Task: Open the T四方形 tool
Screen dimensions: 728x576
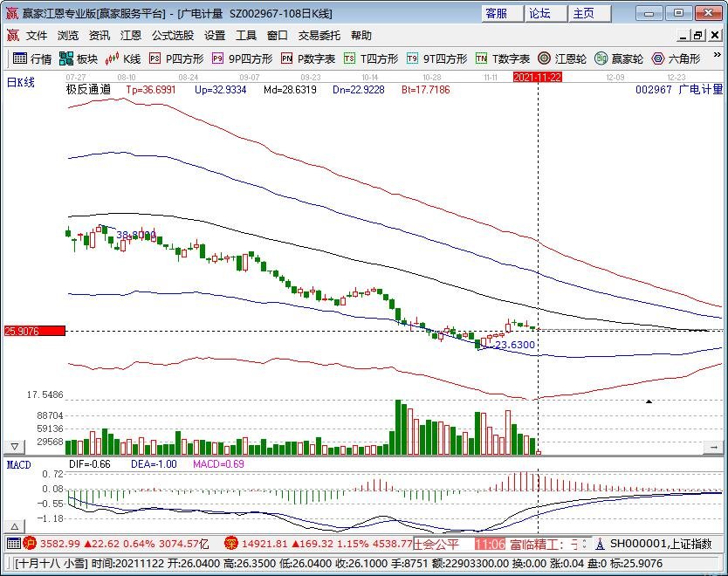Action: [x=371, y=59]
